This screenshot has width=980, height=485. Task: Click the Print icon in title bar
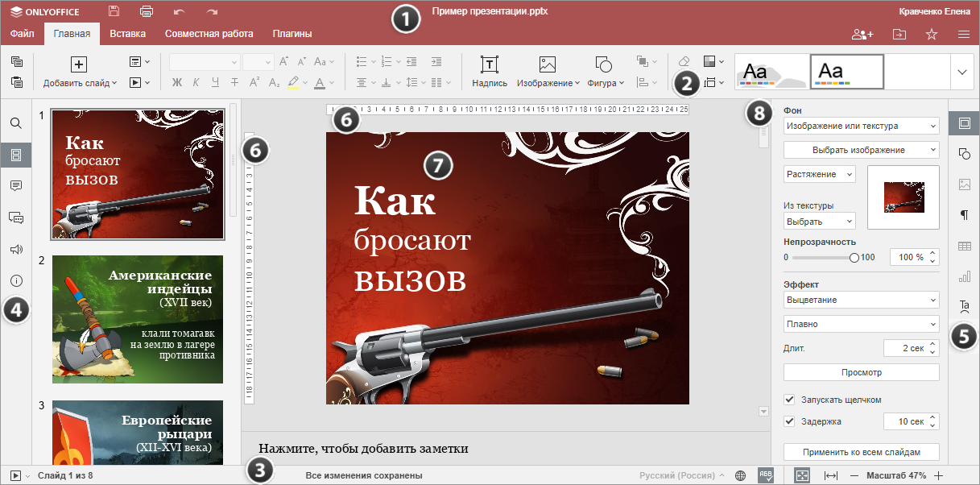[x=146, y=11]
